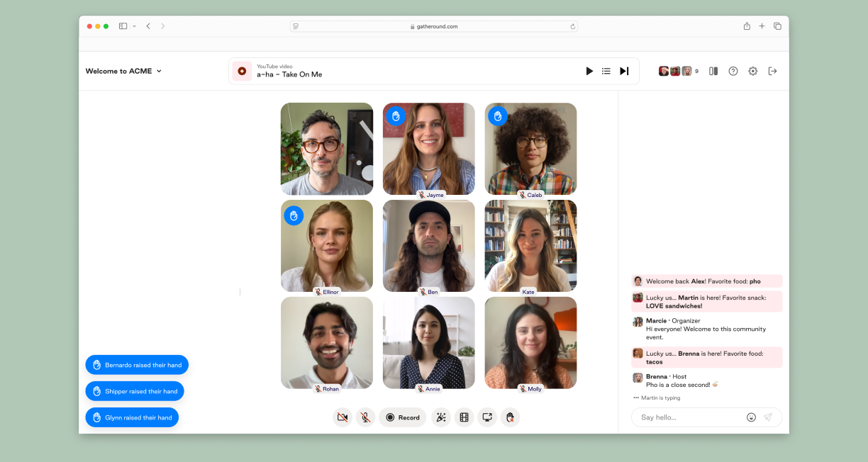Launch the confetti celebration effect

[441, 417]
